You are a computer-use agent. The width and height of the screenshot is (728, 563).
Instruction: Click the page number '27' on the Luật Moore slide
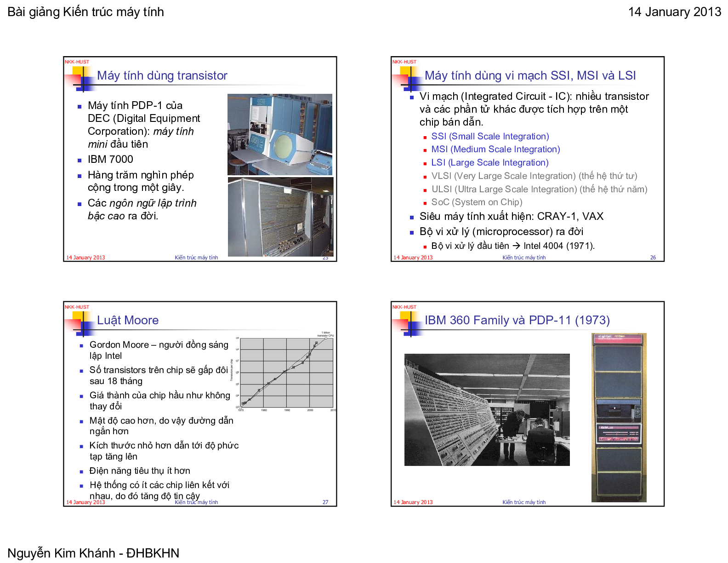325,502
